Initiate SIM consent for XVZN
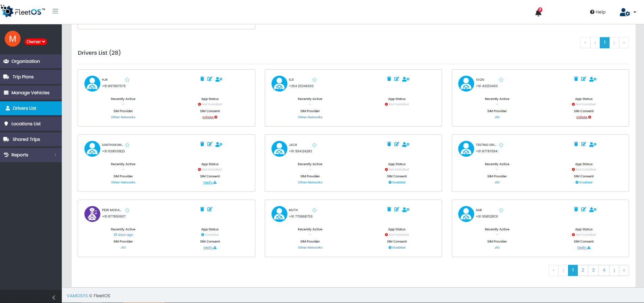 (584, 117)
